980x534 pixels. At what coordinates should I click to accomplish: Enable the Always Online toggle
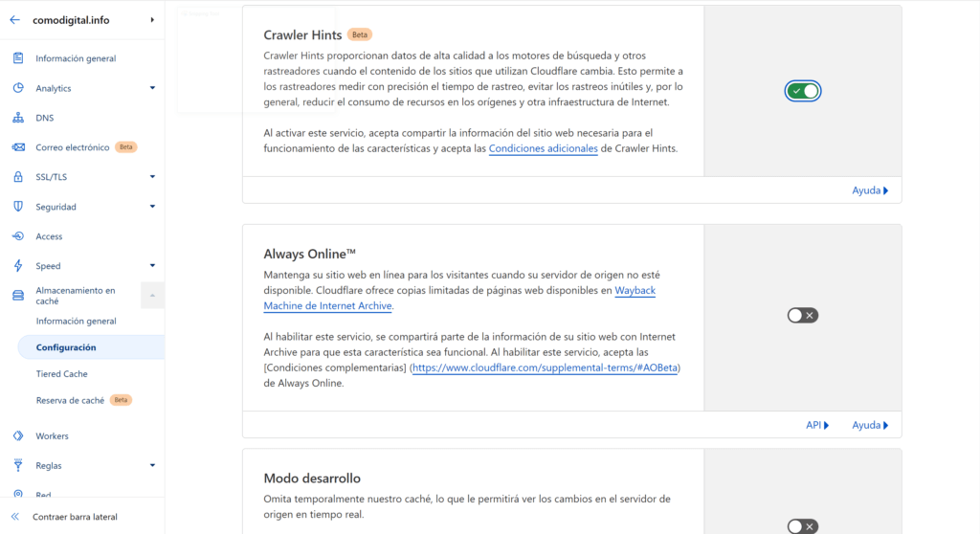click(803, 315)
